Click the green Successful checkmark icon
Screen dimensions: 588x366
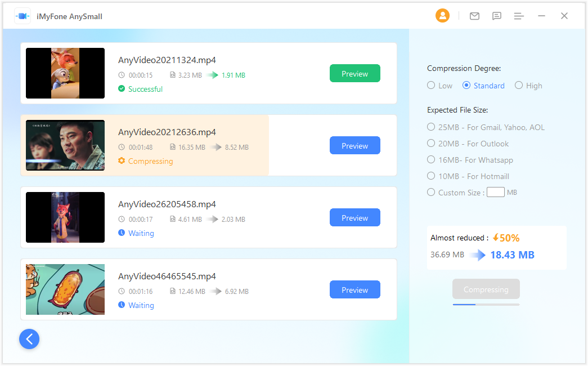122,88
